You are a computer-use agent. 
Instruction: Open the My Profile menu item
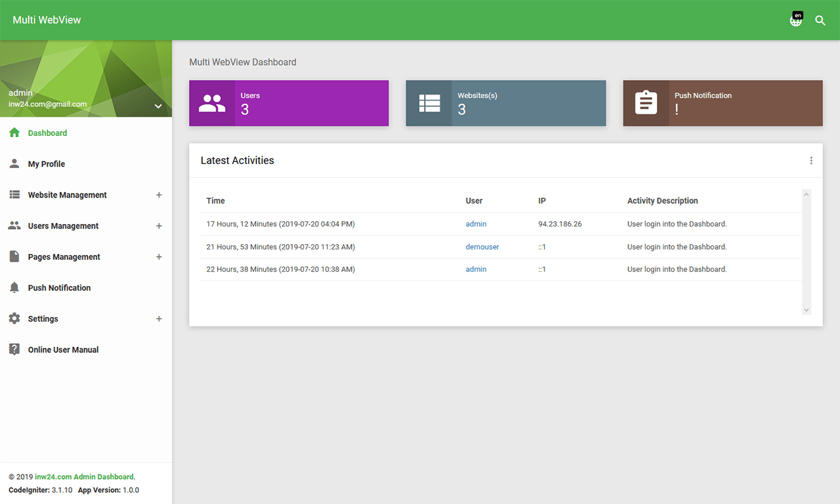[x=86, y=163]
